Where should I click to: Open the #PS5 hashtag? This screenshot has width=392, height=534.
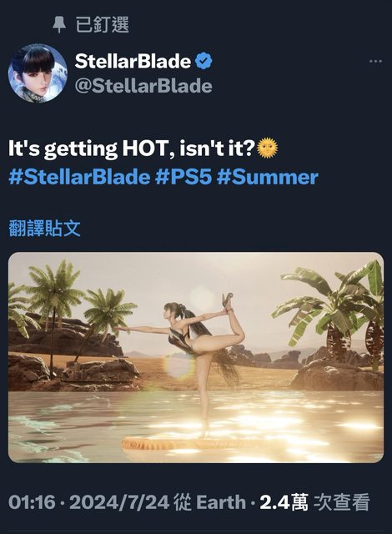[x=183, y=177]
